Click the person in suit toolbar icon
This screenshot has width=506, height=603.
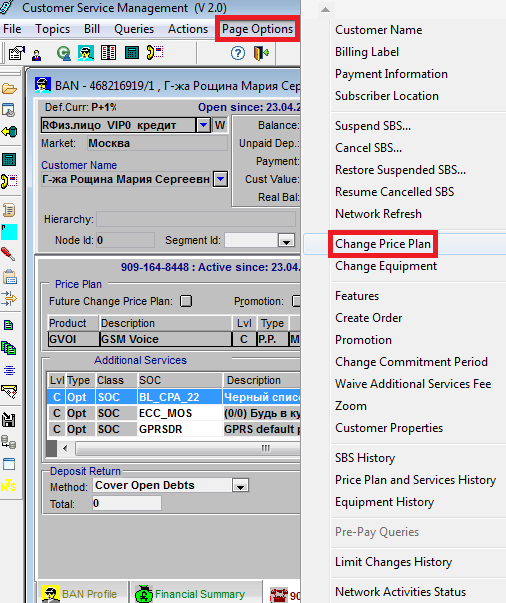pos(37,55)
